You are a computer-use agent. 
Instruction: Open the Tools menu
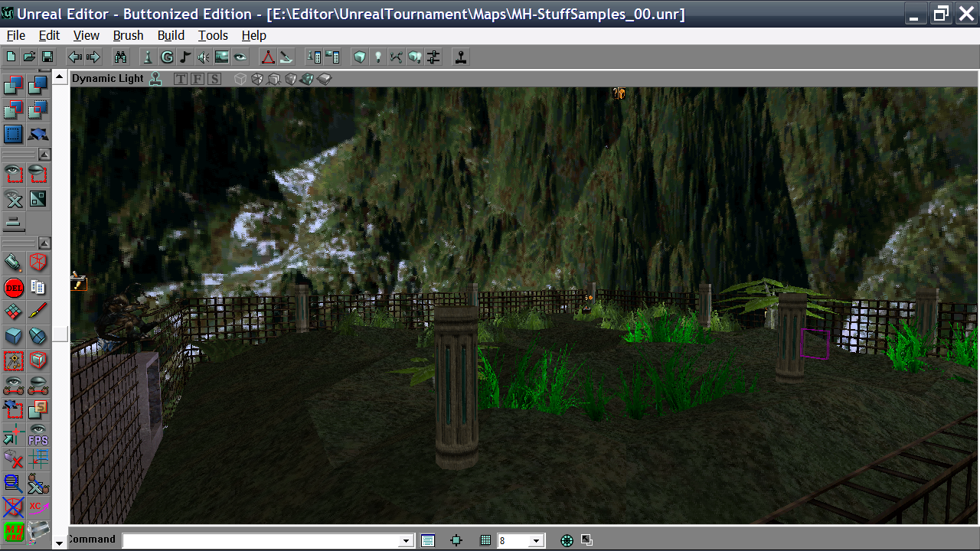pos(213,35)
